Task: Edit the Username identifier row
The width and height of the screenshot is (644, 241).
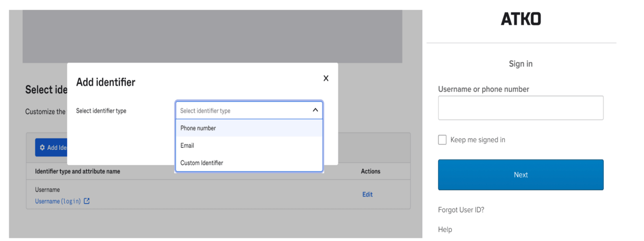Action: coord(367,194)
